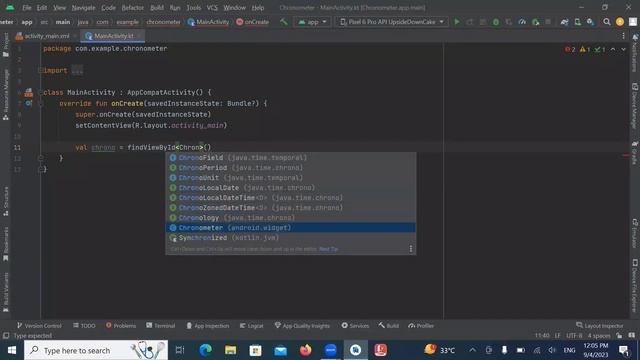
Task: Click the UTF-8 encoding selector
Action: click(574, 336)
